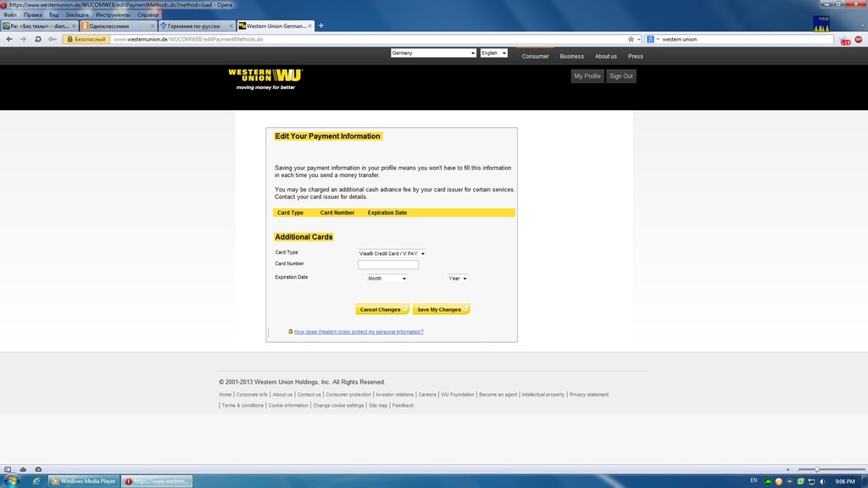Switch to the Одноклассники tab
The image size is (868, 488).
pyautogui.click(x=117, y=25)
